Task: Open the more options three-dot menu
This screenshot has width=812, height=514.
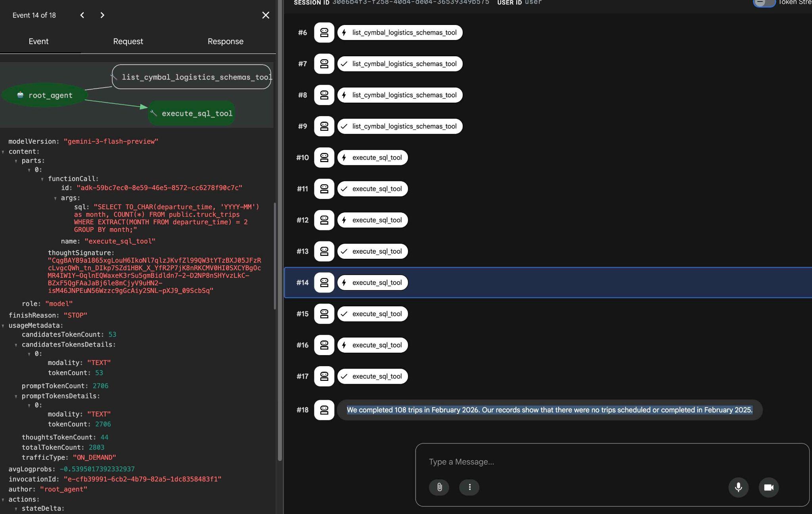Action: pyautogui.click(x=469, y=487)
